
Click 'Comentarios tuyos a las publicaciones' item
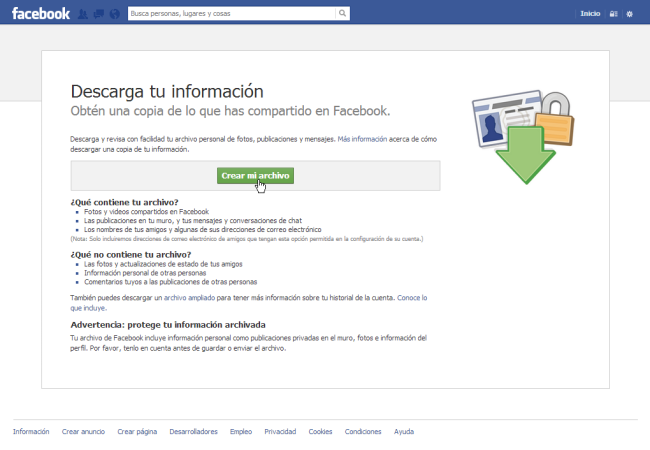[170, 282]
